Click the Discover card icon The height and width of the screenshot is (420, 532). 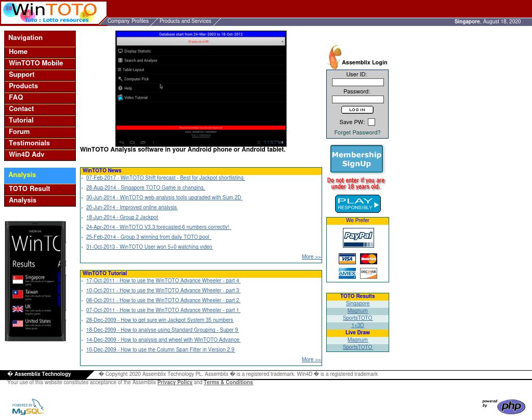[x=368, y=273]
